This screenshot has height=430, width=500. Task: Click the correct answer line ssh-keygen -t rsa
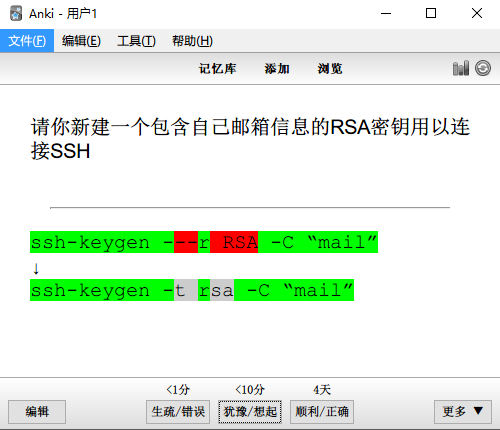(x=192, y=290)
